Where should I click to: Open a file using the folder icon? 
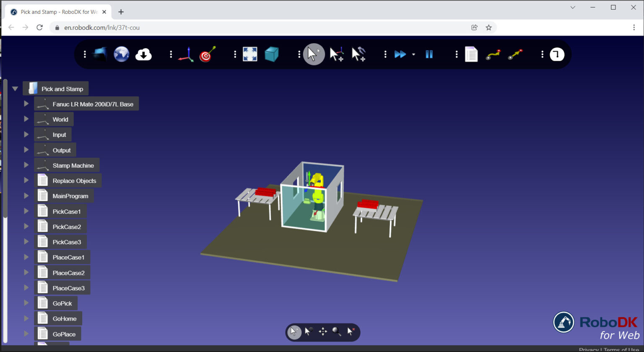[99, 54]
